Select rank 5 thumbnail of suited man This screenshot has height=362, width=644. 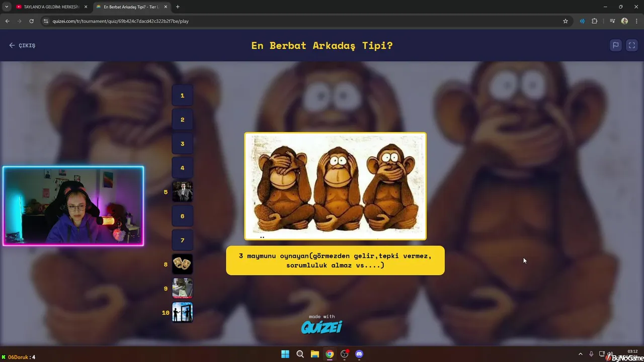[x=182, y=192]
